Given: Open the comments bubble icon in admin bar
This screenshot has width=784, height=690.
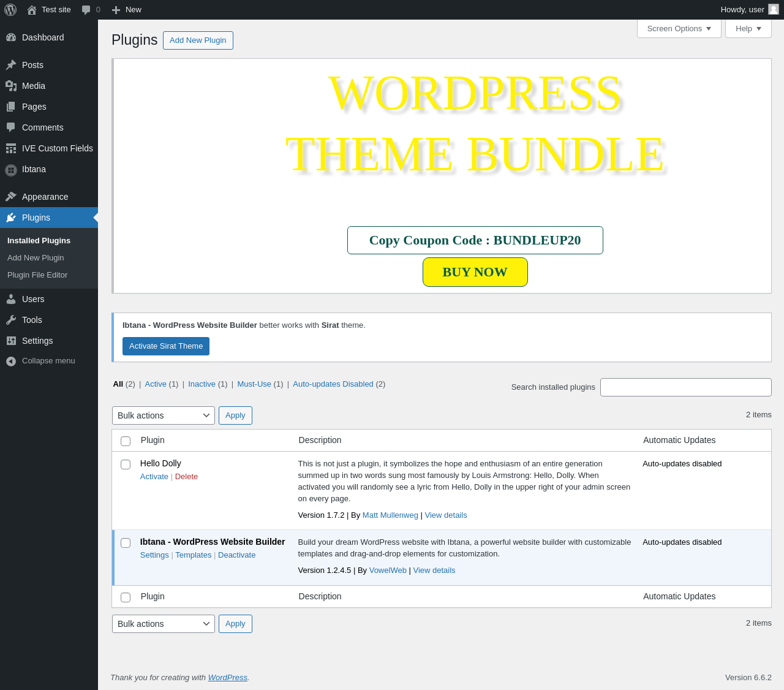Looking at the screenshot, I should (86, 10).
